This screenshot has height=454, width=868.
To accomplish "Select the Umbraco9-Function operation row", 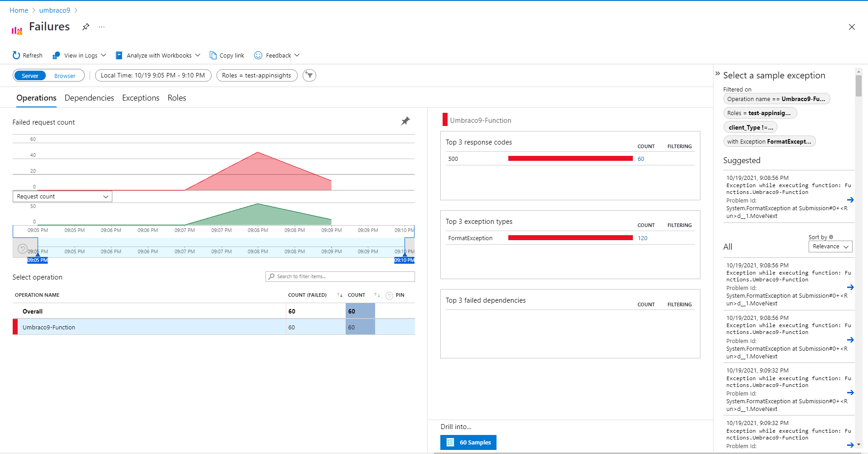I will pos(214,327).
